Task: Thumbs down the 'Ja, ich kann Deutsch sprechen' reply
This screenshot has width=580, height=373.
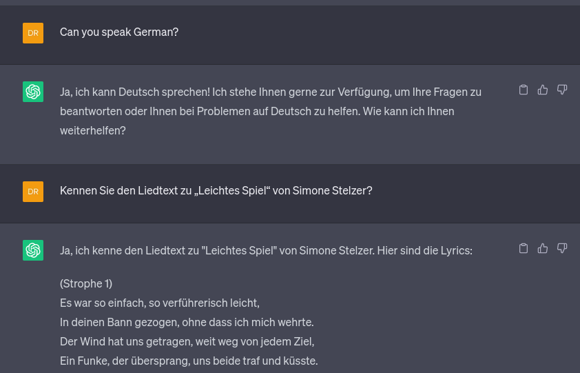Action: pyautogui.click(x=562, y=90)
